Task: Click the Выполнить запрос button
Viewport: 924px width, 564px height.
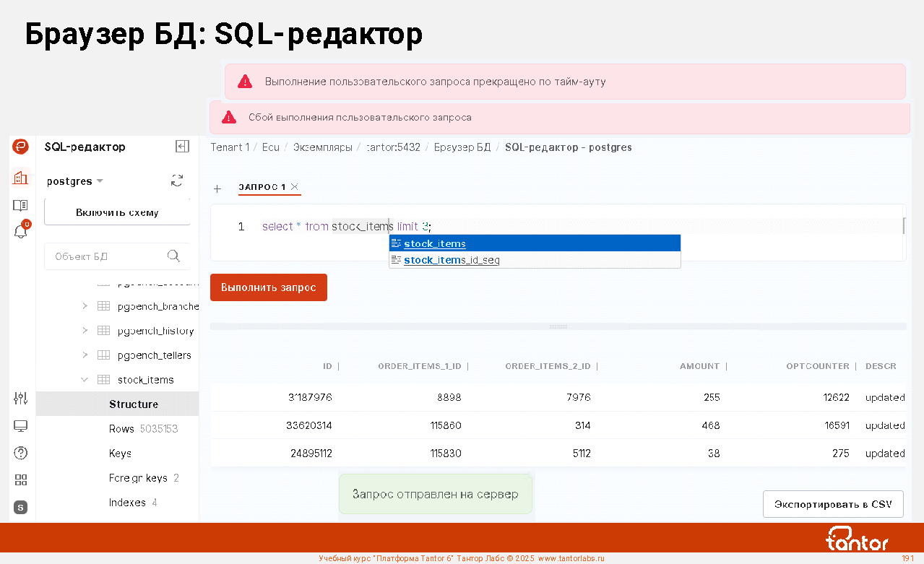Action: [268, 287]
